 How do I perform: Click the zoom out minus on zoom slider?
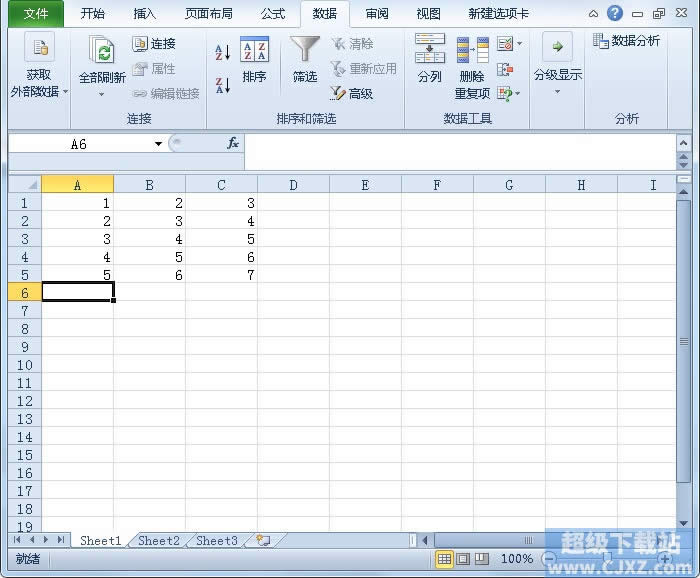[x=550, y=558]
